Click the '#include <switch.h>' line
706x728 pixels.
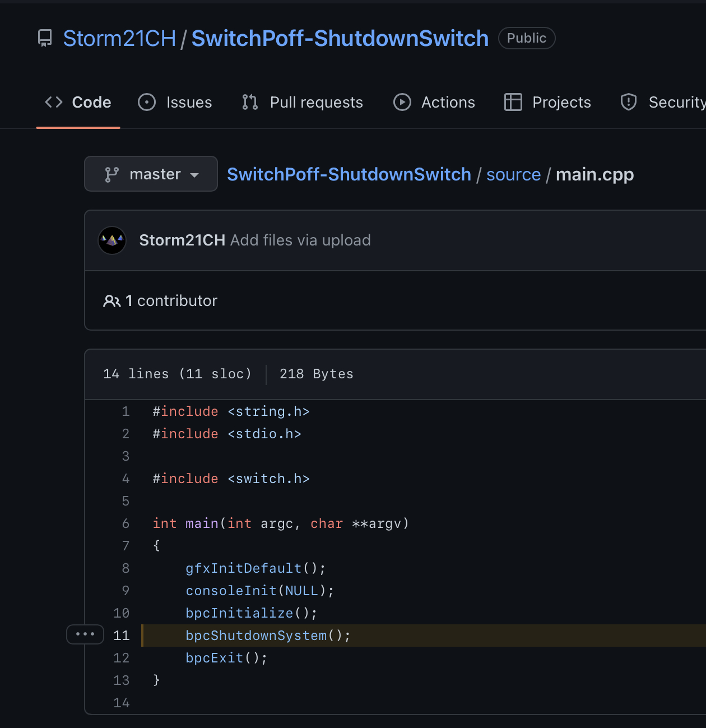(x=231, y=479)
